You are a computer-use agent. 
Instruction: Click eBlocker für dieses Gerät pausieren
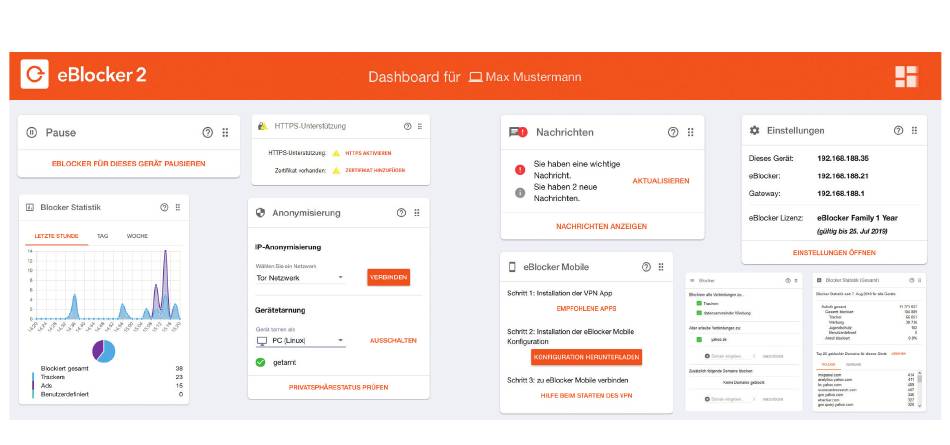(128, 164)
